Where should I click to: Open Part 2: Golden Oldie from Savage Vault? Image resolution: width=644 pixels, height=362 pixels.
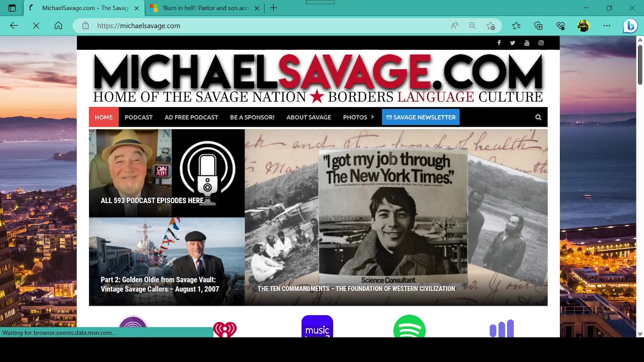coord(160,284)
